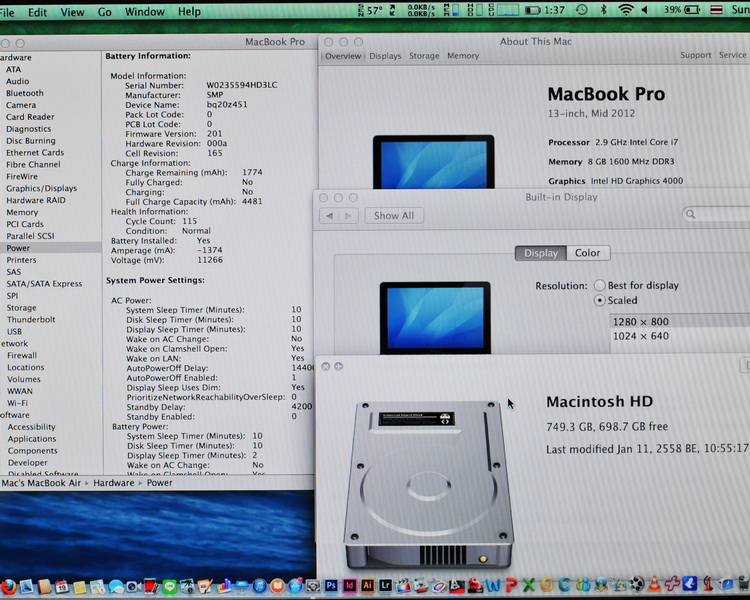Launch the green LINE app
Image resolution: width=750 pixels, height=600 pixels.
point(169,587)
